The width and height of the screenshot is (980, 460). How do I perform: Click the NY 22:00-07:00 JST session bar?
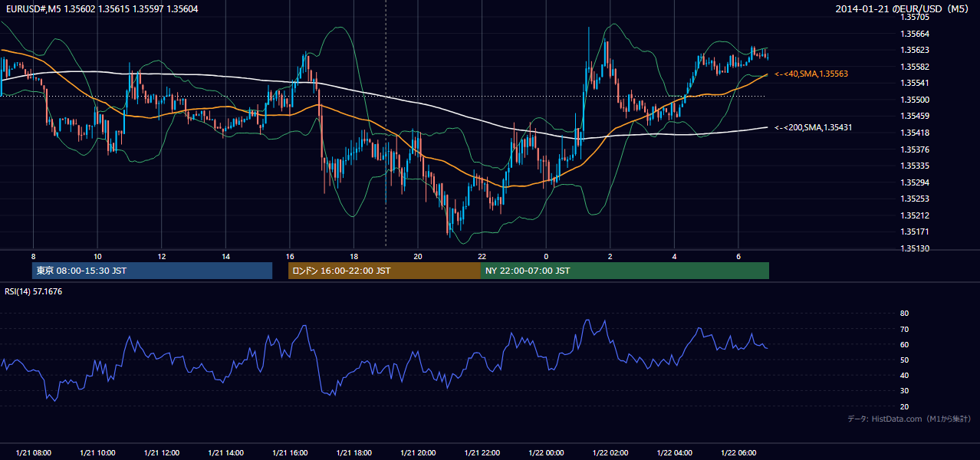pos(625,271)
